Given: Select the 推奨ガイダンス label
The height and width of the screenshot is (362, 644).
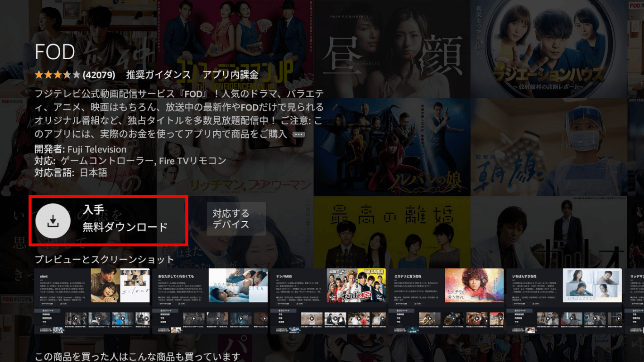Looking at the screenshot, I should (159, 75).
